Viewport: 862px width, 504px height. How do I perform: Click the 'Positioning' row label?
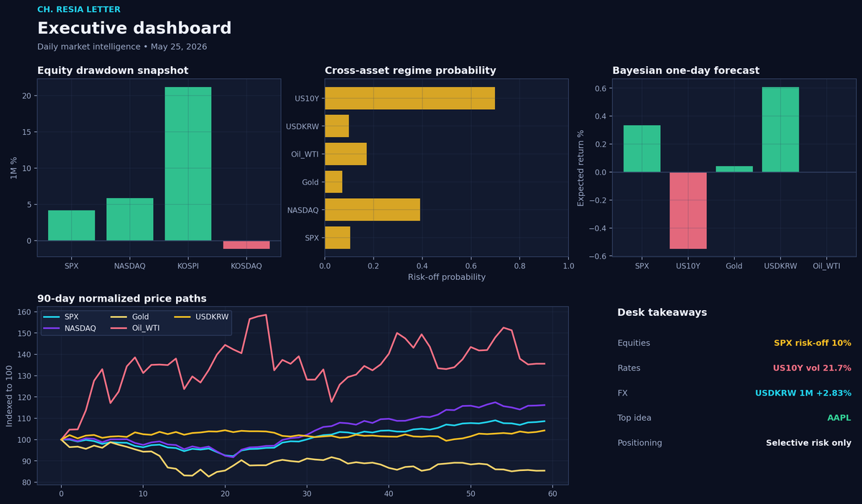(x=639, y=443)
